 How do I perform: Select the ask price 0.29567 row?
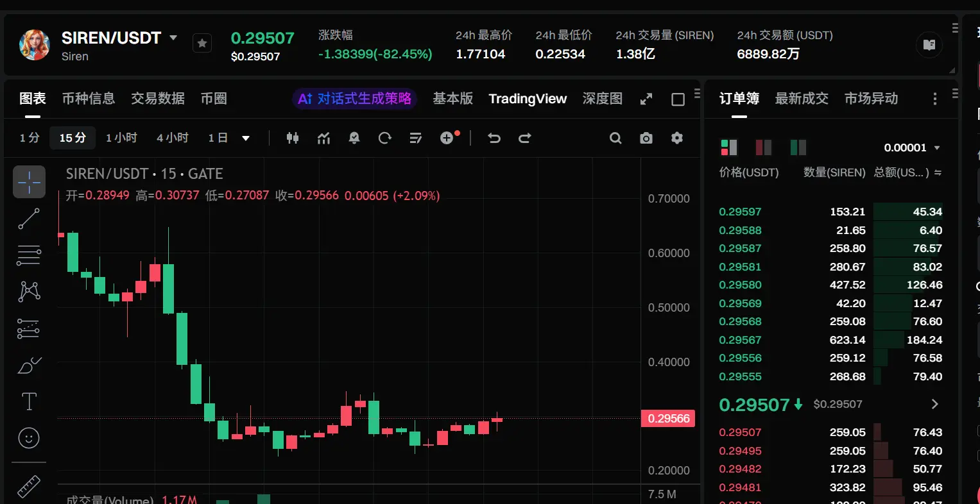click(x=830, y=340)
